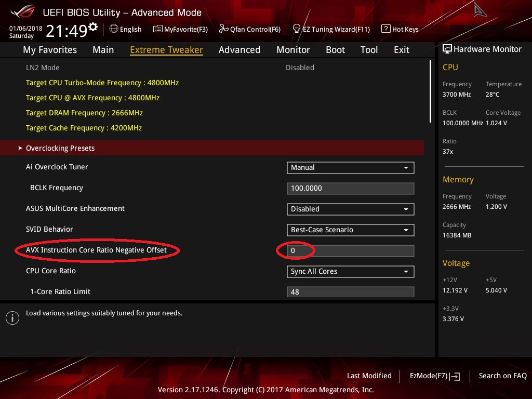Click the Hardware Monitor display icon
Screen dimensions: 532x399
447,49
